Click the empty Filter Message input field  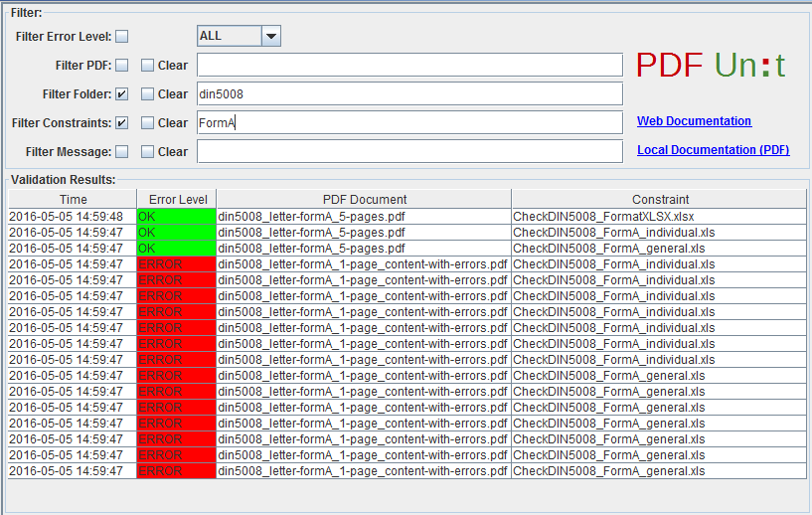pos(409,152)
